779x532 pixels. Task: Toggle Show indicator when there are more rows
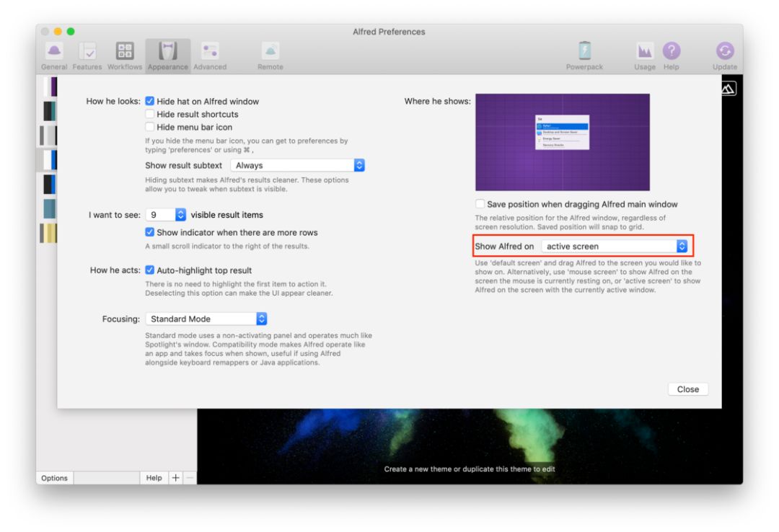[x=149, y=232]
